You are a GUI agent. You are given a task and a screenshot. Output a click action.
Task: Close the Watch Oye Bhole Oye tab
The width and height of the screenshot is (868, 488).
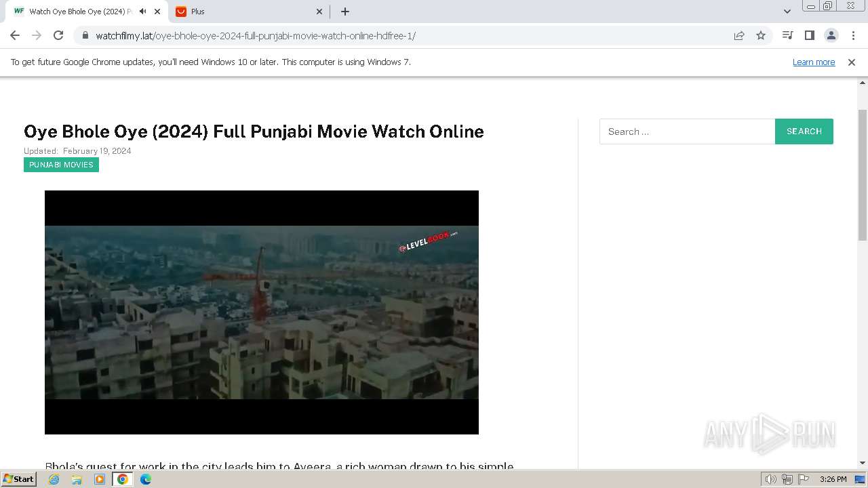pos(157,12)
